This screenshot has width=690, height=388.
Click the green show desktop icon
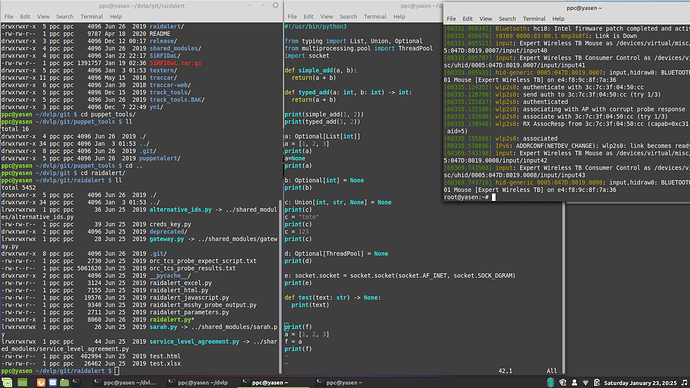(x=22, y=383)
